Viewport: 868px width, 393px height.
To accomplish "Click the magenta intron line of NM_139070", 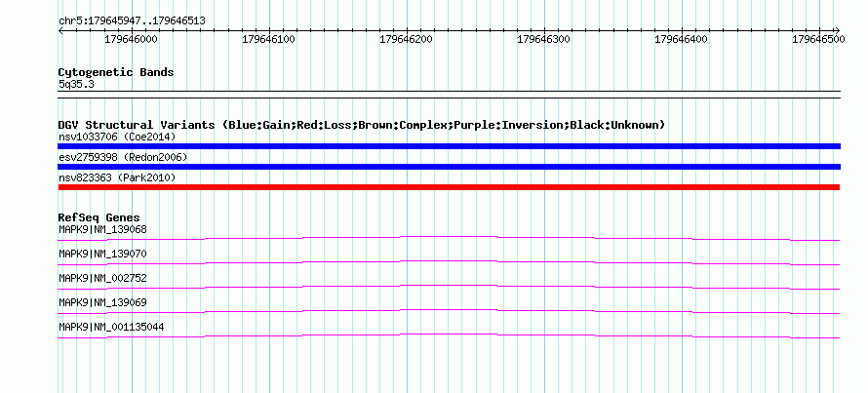I will tap(449, 262).
